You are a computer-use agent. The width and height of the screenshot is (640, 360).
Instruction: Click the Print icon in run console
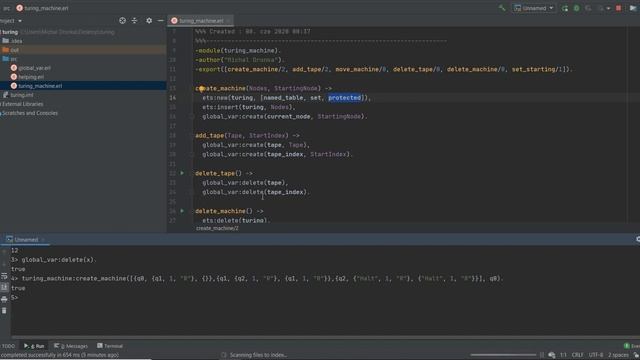[x=4, y=299]
